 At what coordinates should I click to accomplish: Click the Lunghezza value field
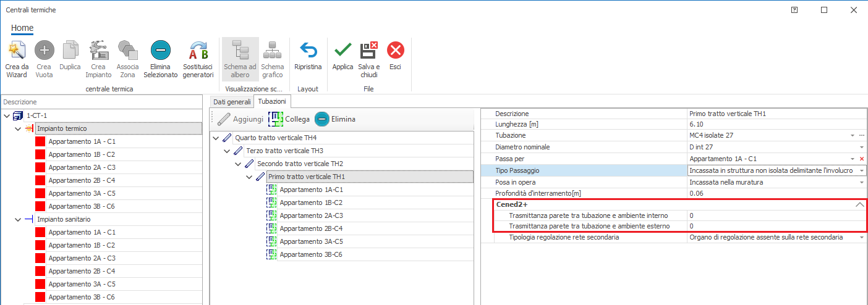(x=773, y=124)
